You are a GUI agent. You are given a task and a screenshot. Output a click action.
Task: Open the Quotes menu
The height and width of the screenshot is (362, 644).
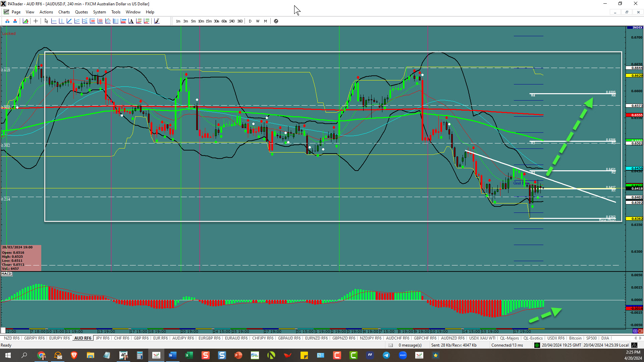(81, 12)
